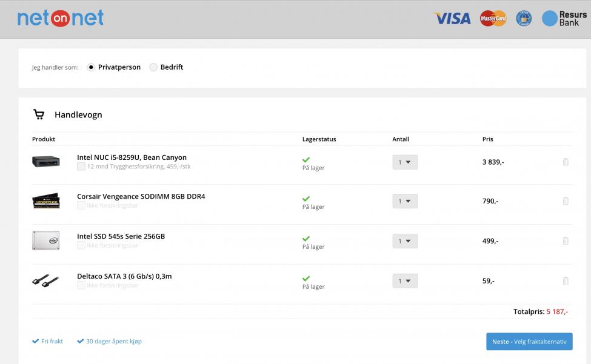Screen dimensions: 591x364
Task: Click the Pris column header
Action: pyautogui.click(x=488, y=139)
